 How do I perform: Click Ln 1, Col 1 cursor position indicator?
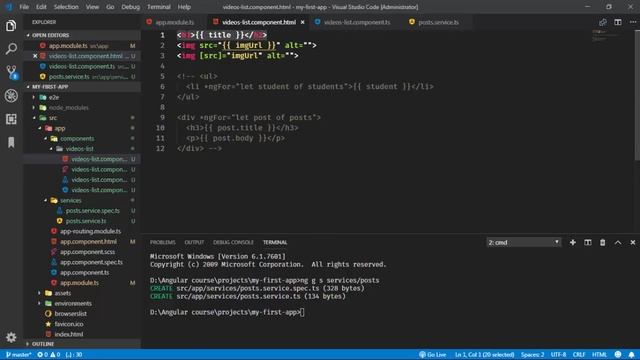(x=484, y=355)
